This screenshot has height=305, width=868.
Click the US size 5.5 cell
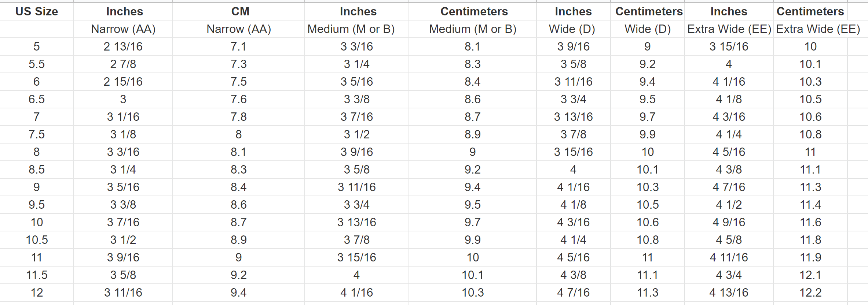pos(37,64)
